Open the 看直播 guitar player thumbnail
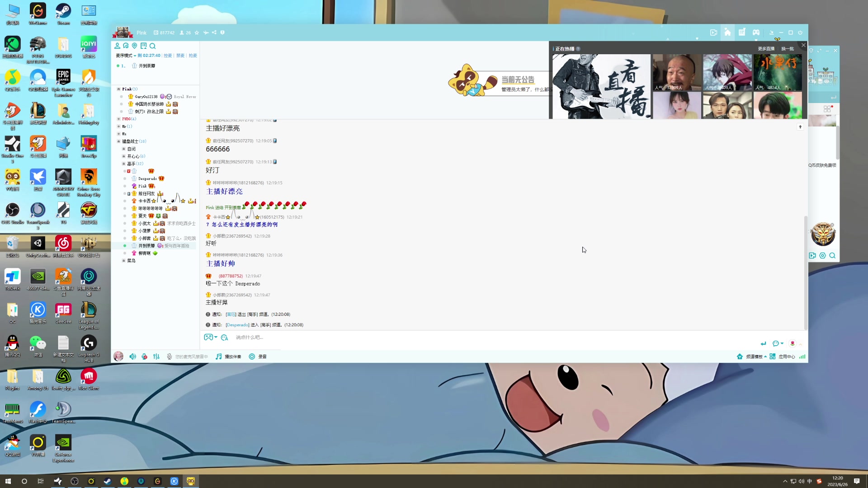The width and height of the screenshot is (868, 488). click(x=601, y=86)
